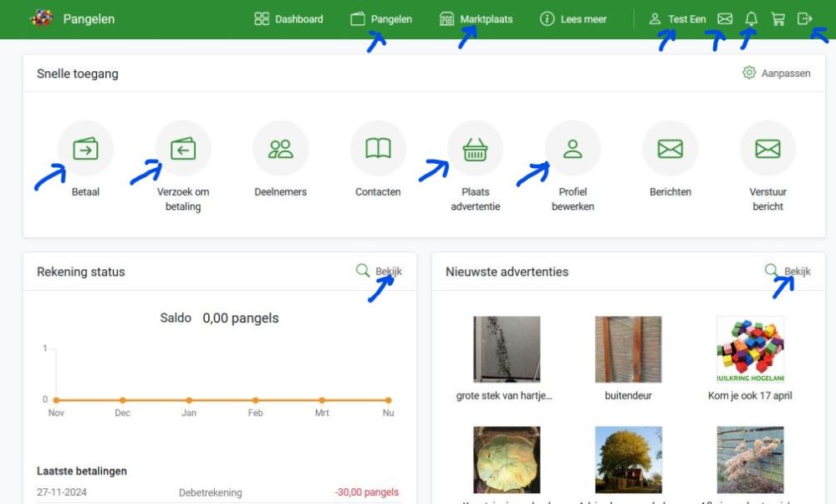Click the Verstuur bericht envelope icon
Image resolution: width=836 pixels, height=504 pixels.
[767, 149]
